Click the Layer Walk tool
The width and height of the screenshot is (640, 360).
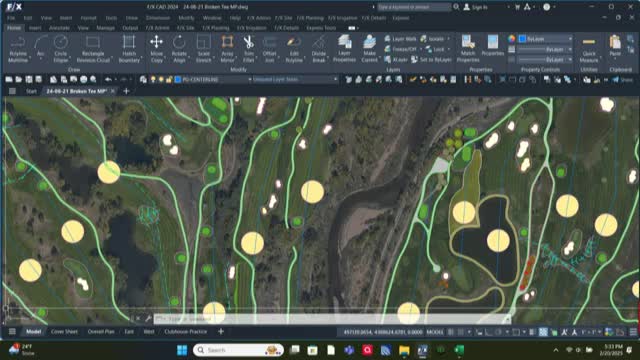coord(400,39)
